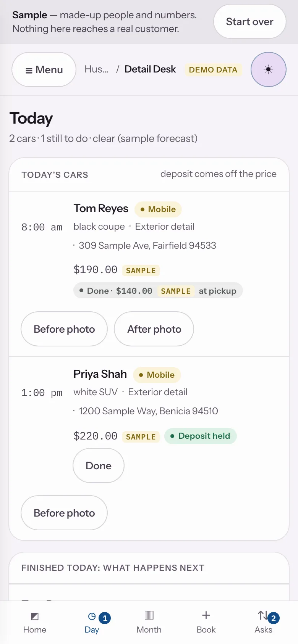
Task: Toggle the light/dark theme sun button
Action: pos(268,69)
